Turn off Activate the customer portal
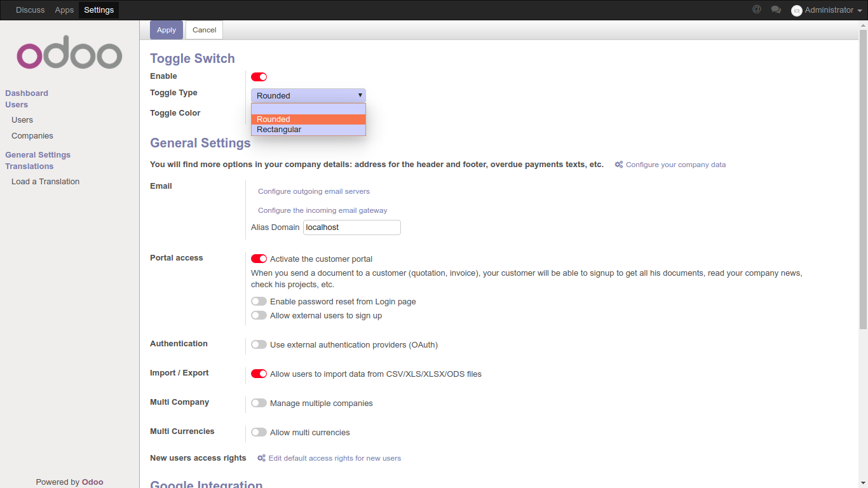This screenshot has width=868, height=488. coord(259,259)
